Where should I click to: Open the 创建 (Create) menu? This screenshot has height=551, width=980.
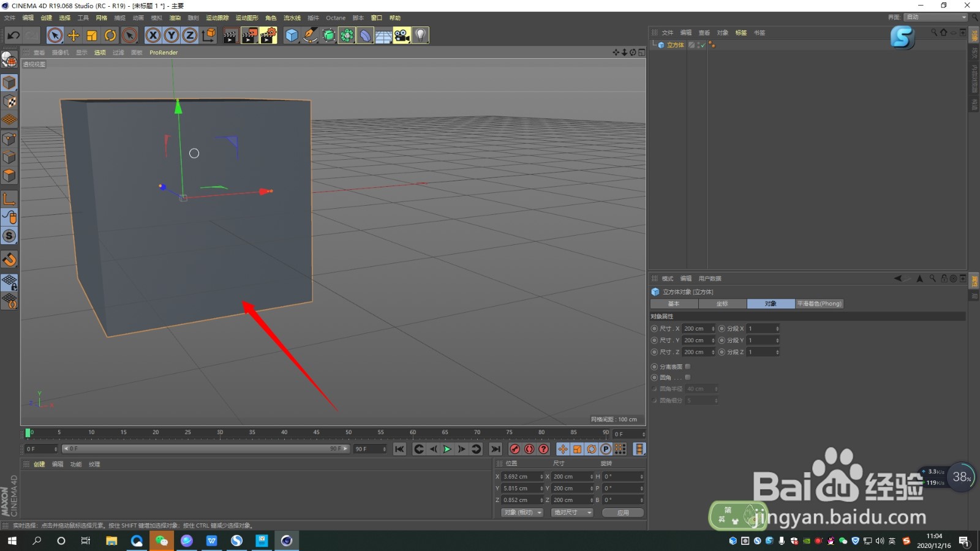point(47,18)
